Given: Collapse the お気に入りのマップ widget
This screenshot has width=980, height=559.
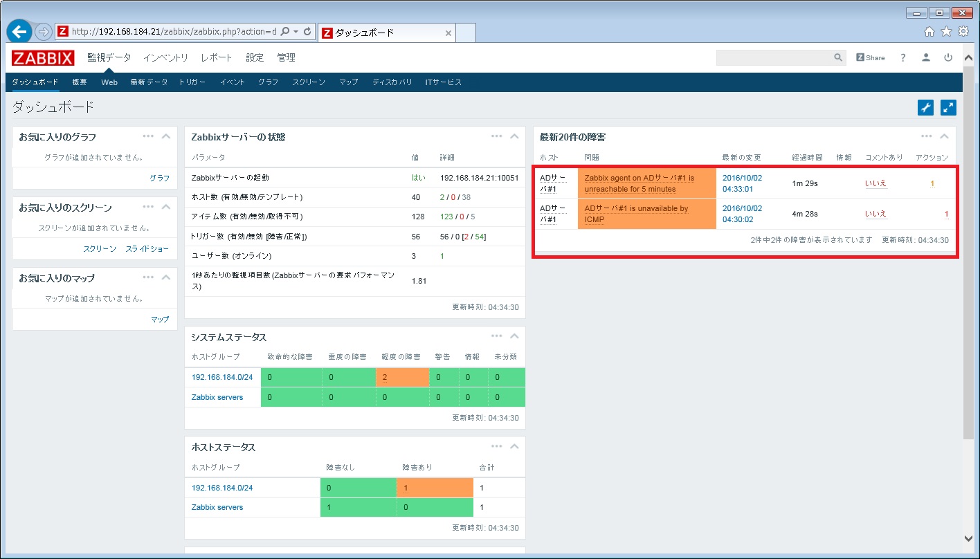Looking at the screenshot, I should 165,277.
